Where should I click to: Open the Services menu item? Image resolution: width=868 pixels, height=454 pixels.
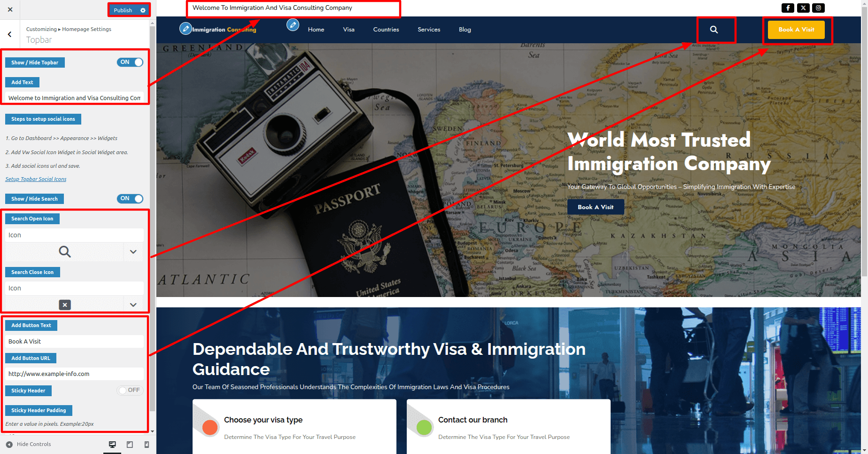(429, 30)
